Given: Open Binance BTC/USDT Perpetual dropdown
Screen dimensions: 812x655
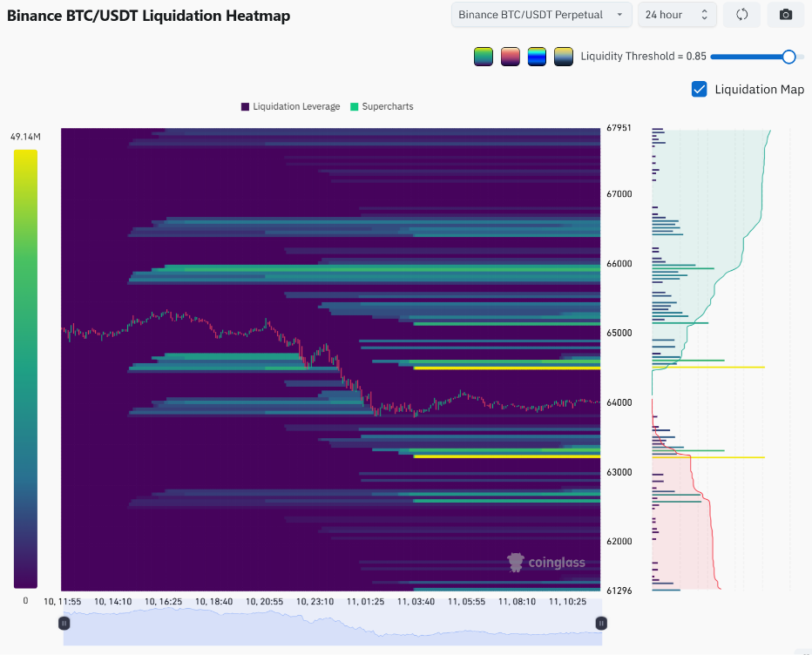Looking at the screenshot, I should coord(542,15).
